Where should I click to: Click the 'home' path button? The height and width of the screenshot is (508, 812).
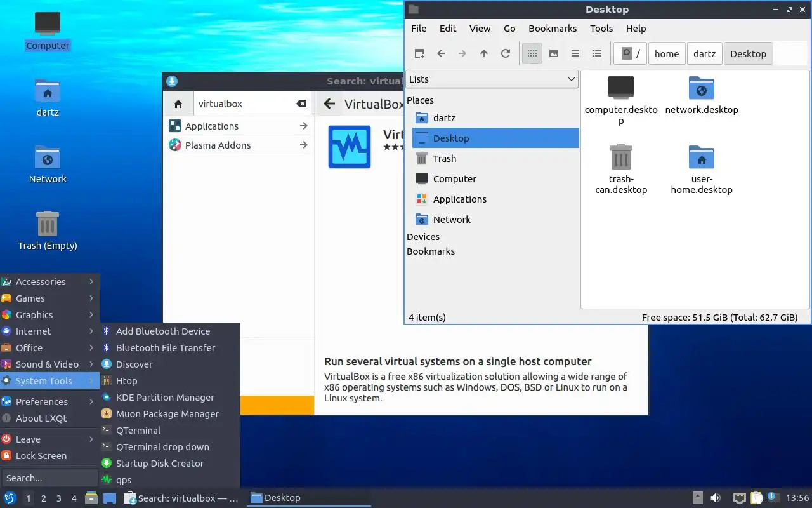[667, 54]
